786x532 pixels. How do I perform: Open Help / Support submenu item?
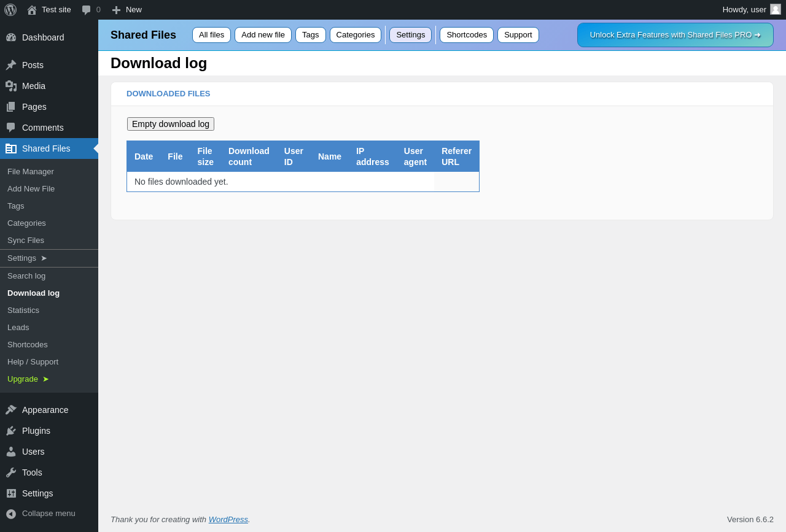pyautogui.click(x=49, y=362)
